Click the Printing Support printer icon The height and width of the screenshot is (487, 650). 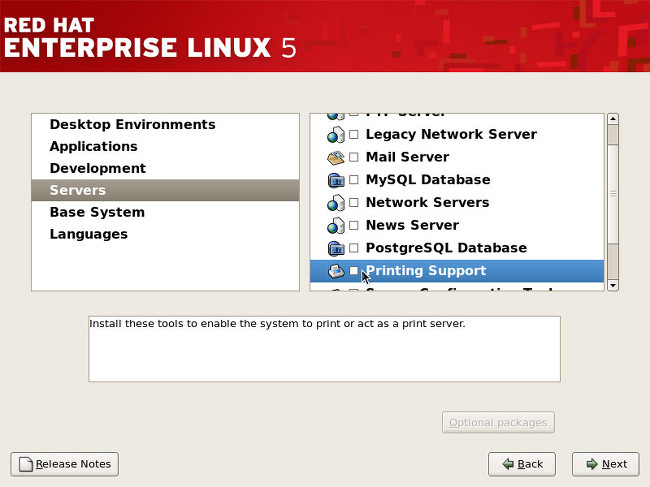tap(336, 271)
